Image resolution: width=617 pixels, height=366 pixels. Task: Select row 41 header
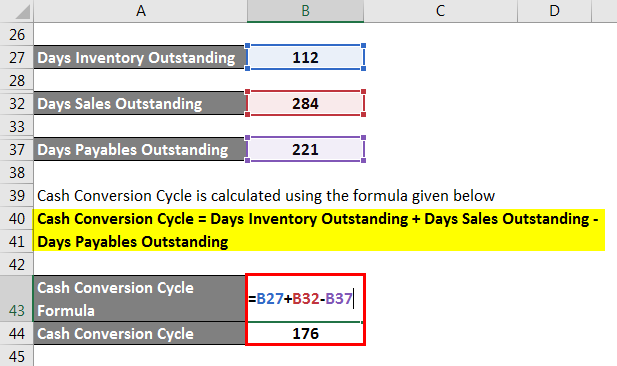(17, 242)
